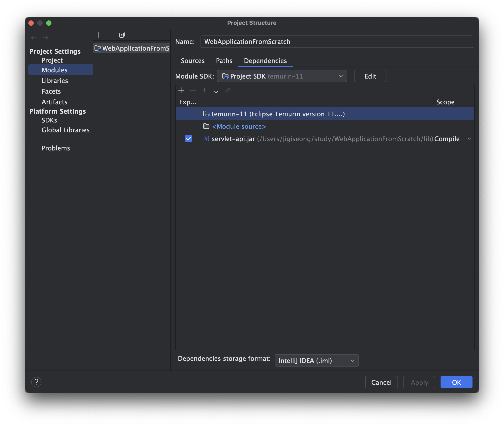Open Libraries in the sidebar
The height and width of the screenshot is (426, 504).
click(55, 81)
